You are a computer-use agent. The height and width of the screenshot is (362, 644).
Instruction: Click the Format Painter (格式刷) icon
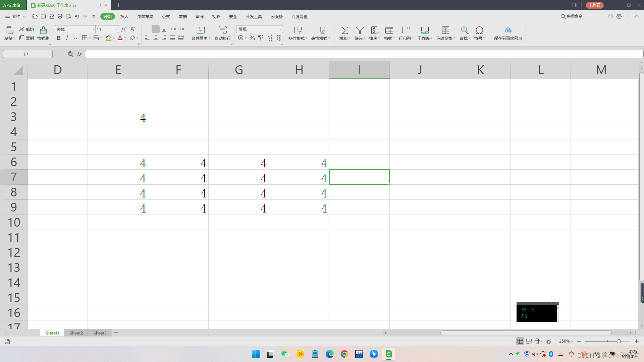[x=43, y=31]
